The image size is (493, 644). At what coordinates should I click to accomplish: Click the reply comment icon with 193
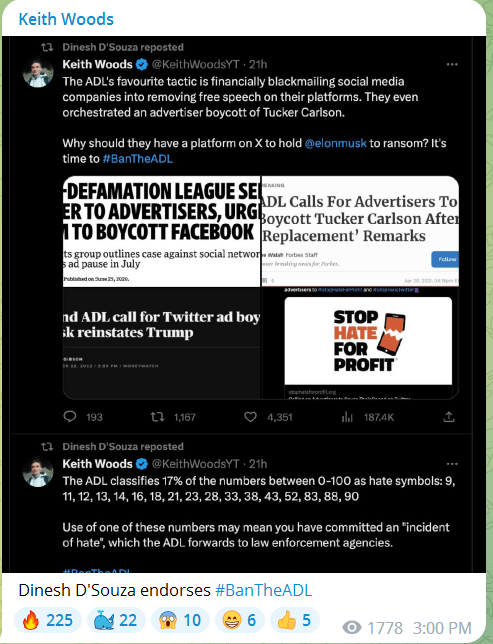pyautogui.click(x=70, y=417)
